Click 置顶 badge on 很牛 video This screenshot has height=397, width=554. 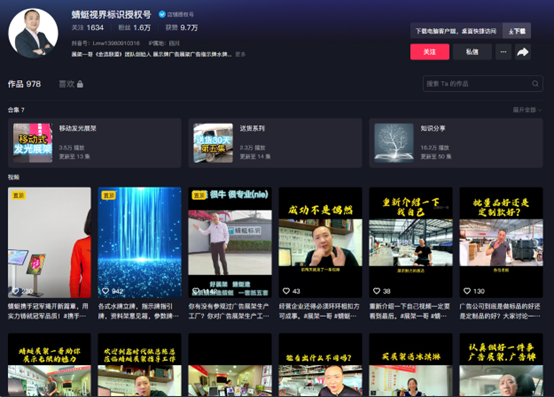point(199,195)
